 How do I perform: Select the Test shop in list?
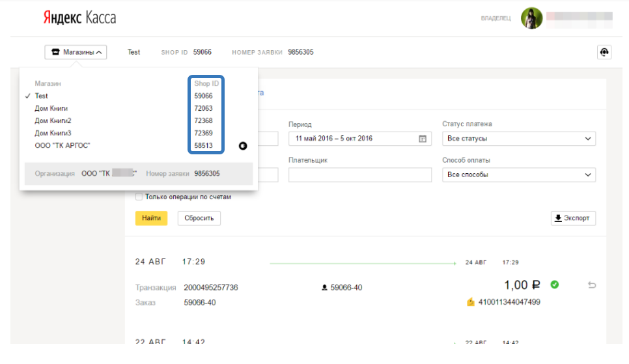[x=41, y=96]
